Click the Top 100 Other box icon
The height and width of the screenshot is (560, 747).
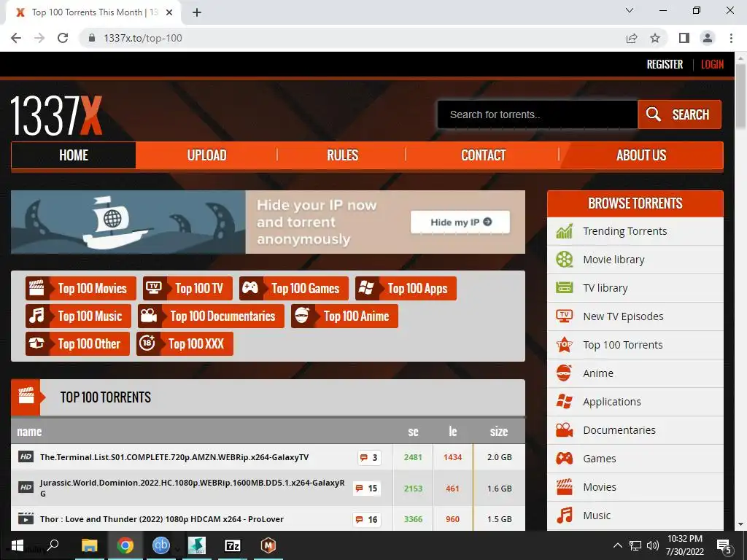coord(36,343)
